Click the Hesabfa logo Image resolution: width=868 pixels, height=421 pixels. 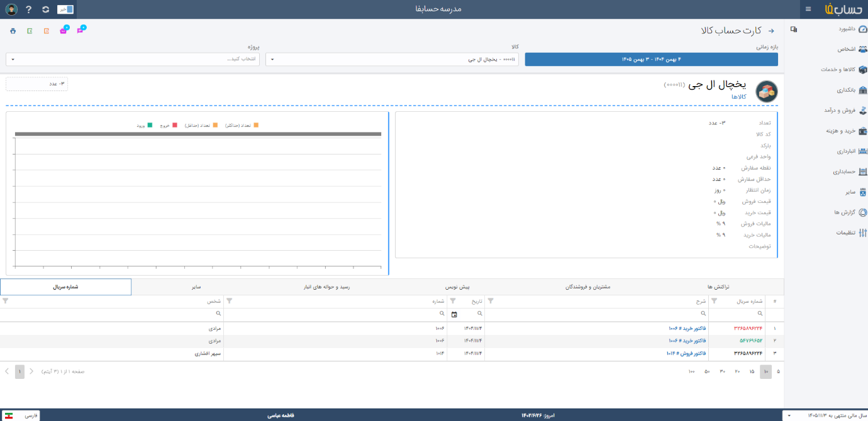point(843,9)
